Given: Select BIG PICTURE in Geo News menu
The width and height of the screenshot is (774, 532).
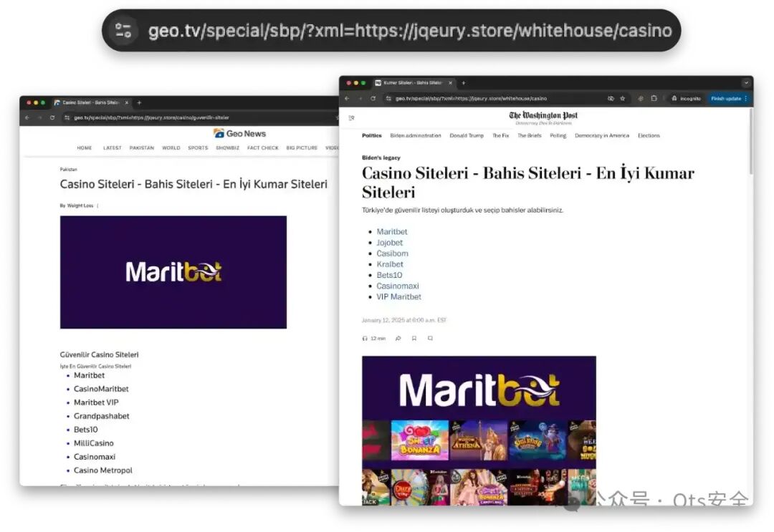Looking at the screenshot, I should 302,148.
